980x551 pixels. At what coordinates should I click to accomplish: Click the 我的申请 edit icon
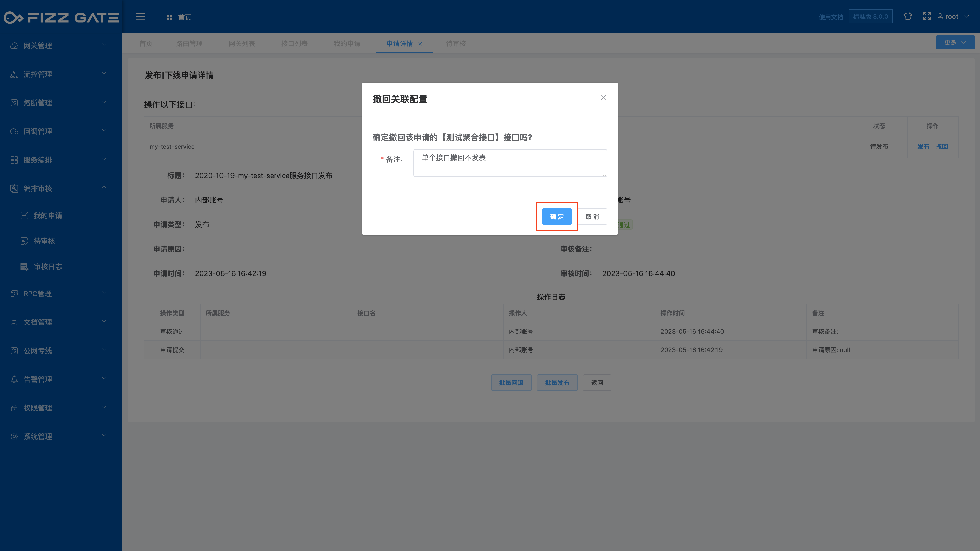[x=24, y=216]
